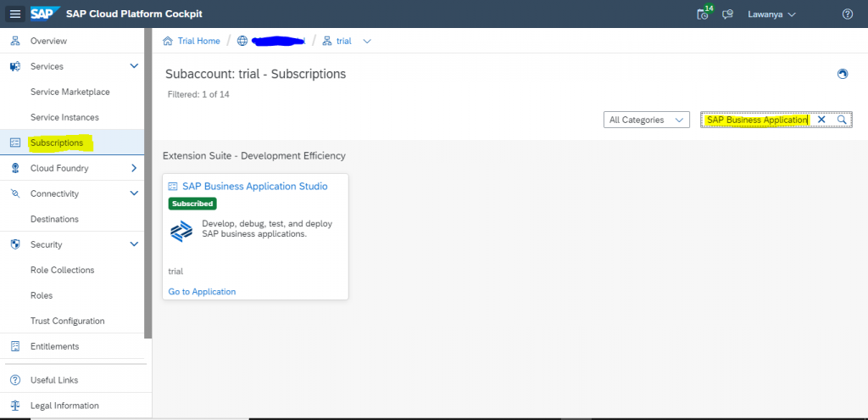Click the SAP logo

[45, 14]
